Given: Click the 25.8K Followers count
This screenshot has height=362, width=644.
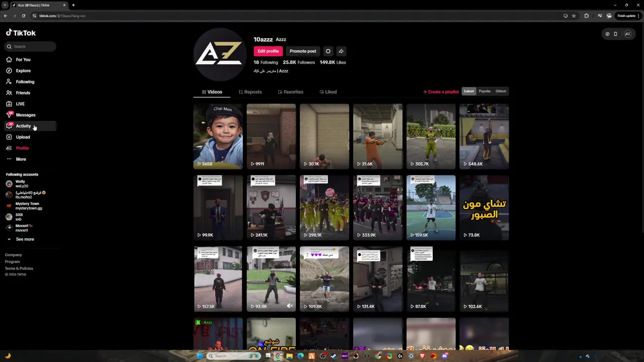Looking at the screenshot, I should click(299, 62).
